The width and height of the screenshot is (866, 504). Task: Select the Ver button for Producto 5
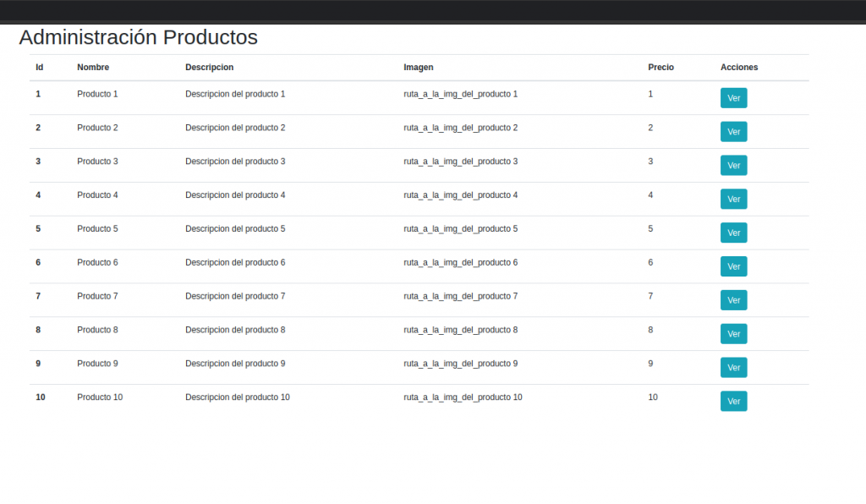733,233
